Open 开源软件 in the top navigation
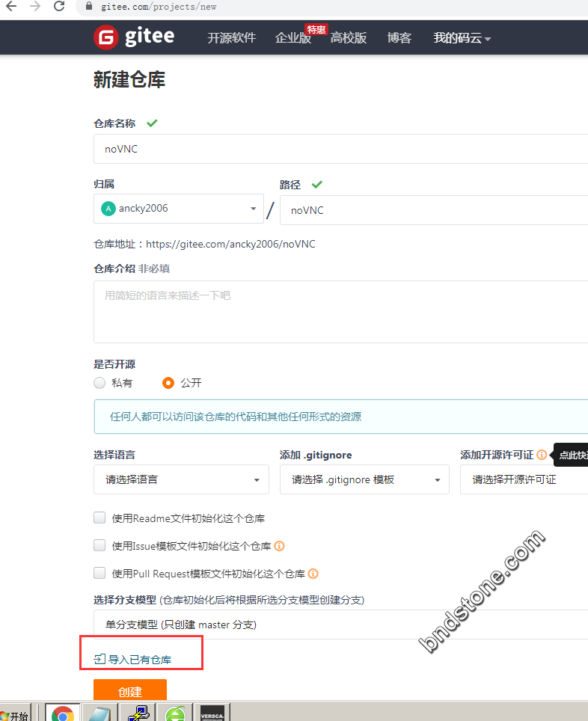588x721 pixels. (231, 37)
